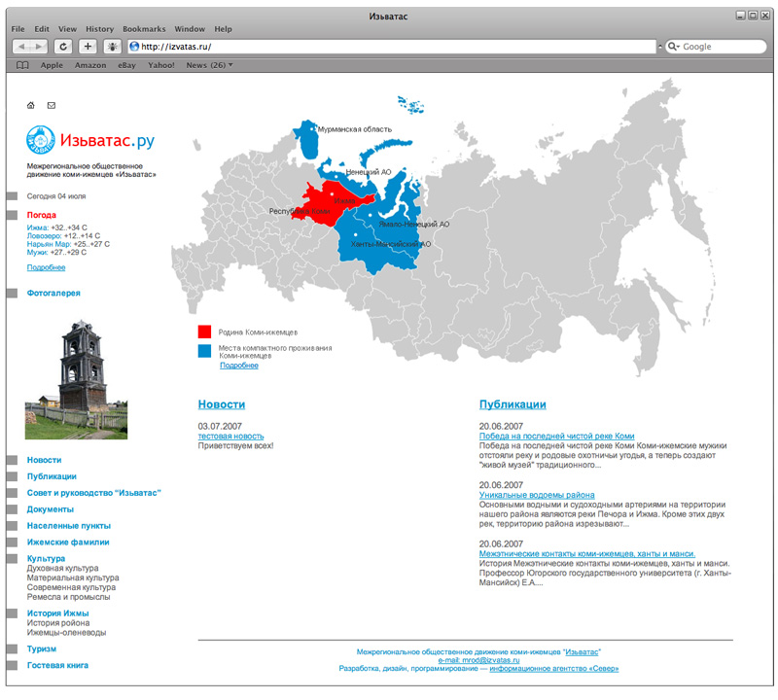The height and width of the screenshot is (700, 778).
Task: Click Материальная культура sub-item
Action: pos(73,577)
